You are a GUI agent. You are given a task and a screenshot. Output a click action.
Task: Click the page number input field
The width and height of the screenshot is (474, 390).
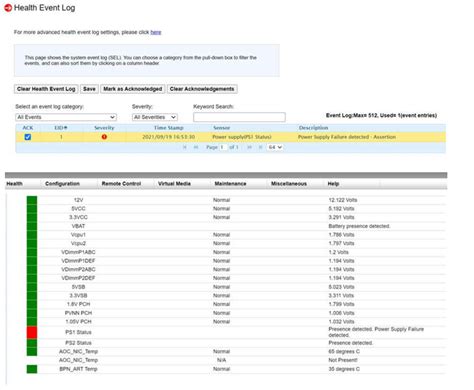coord(223,147)
